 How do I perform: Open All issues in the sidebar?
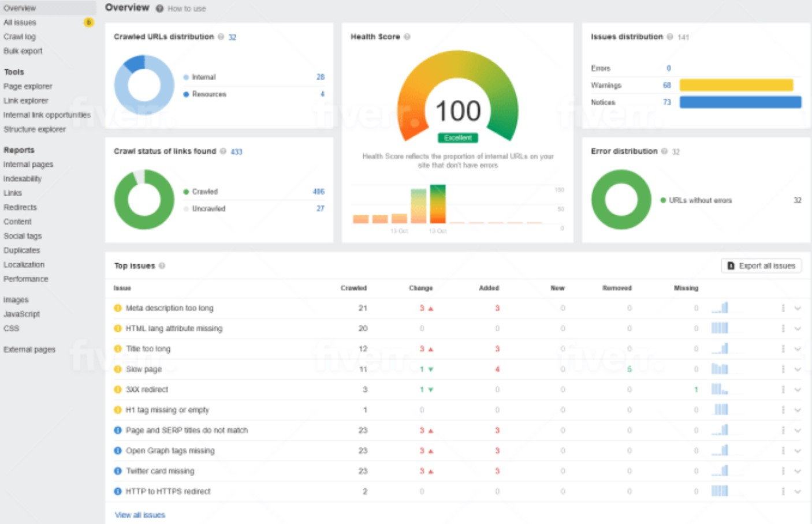pos(20,23)
